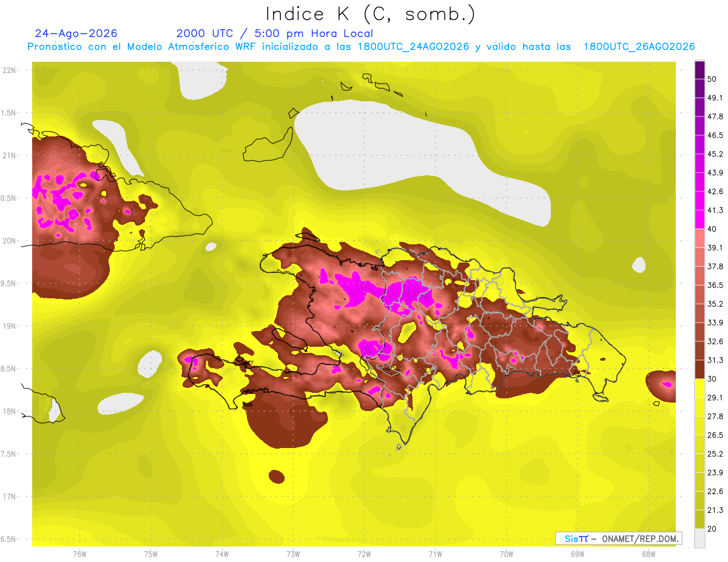Click the valid-until time '1800UTC_26AGO2026'
Image resolution: width=728 pixels, height=562 pixels.
click(x=639, y=47)
